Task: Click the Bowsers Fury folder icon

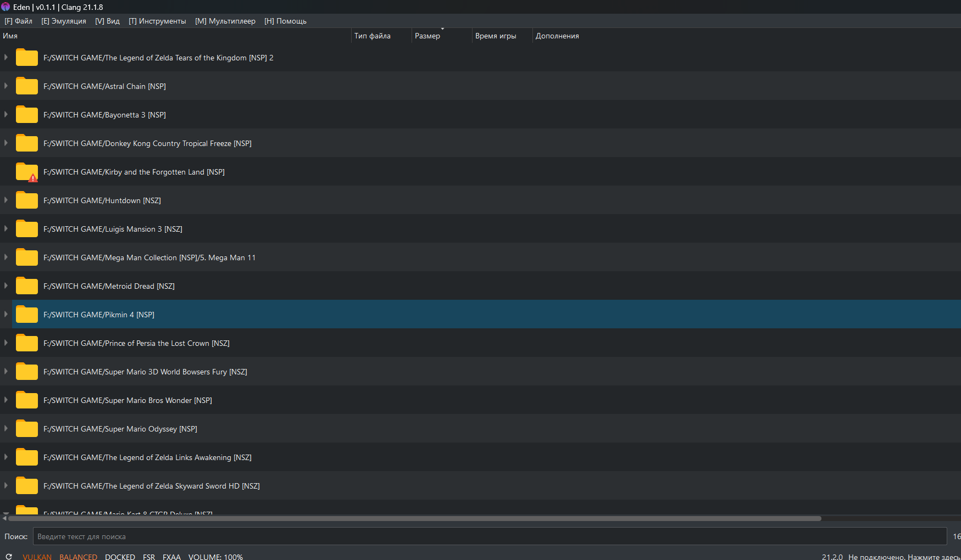Action: (26, 372)
